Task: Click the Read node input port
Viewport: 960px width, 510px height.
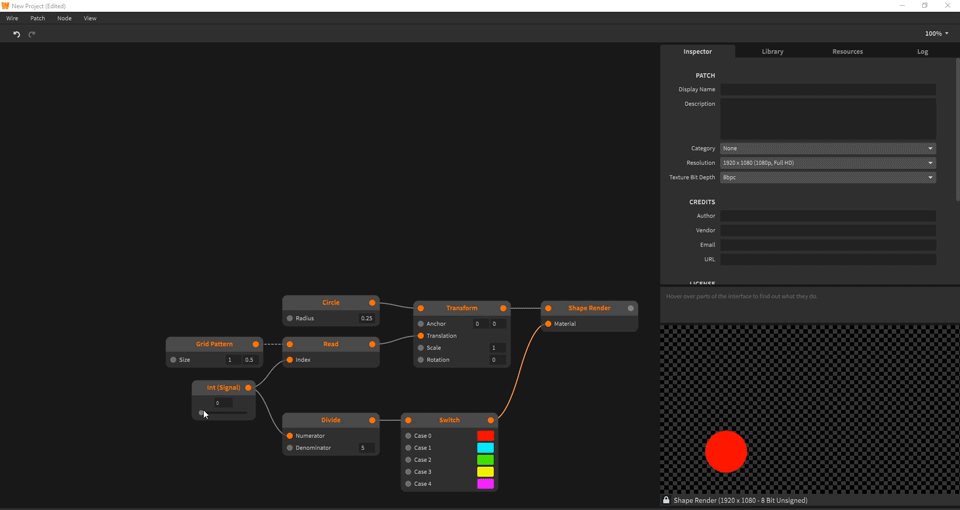Action: click(x=290, y=344)
